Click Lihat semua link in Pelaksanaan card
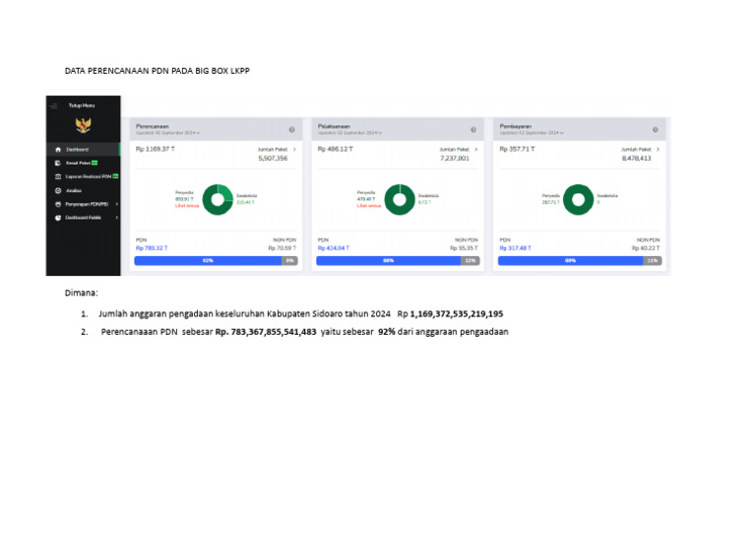Viewport: 756px width, 536px height. pyautogui.click(x=369, y=206)
